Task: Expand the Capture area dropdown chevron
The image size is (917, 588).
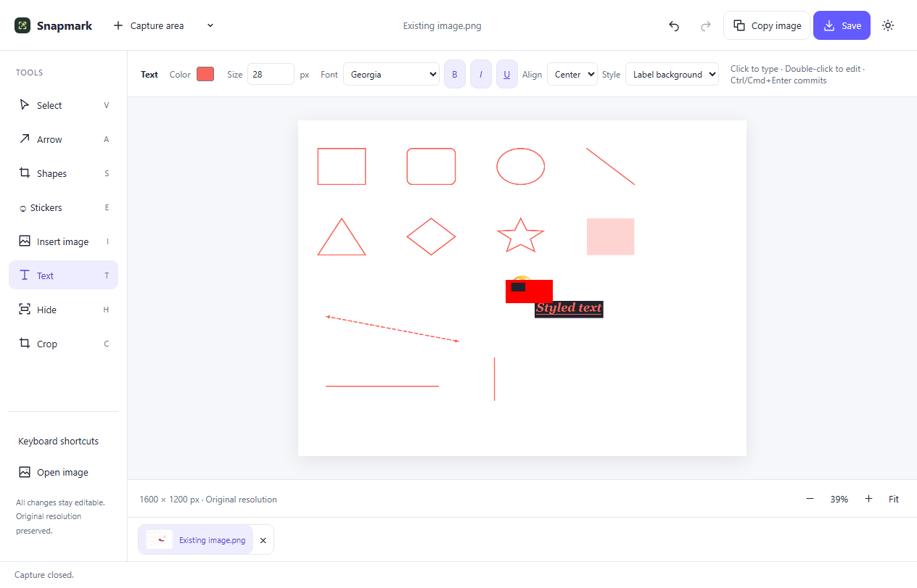Action: tap(210, 25)
